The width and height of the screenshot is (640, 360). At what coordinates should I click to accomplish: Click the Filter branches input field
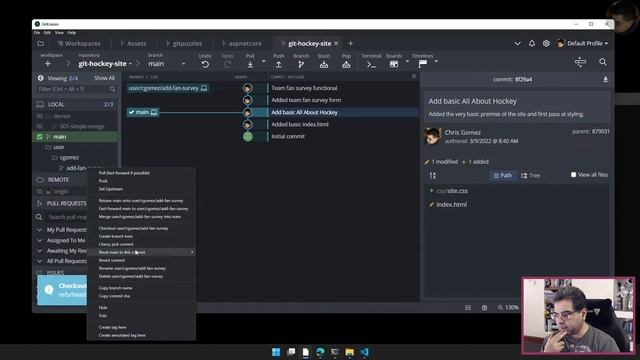point(76,89)
